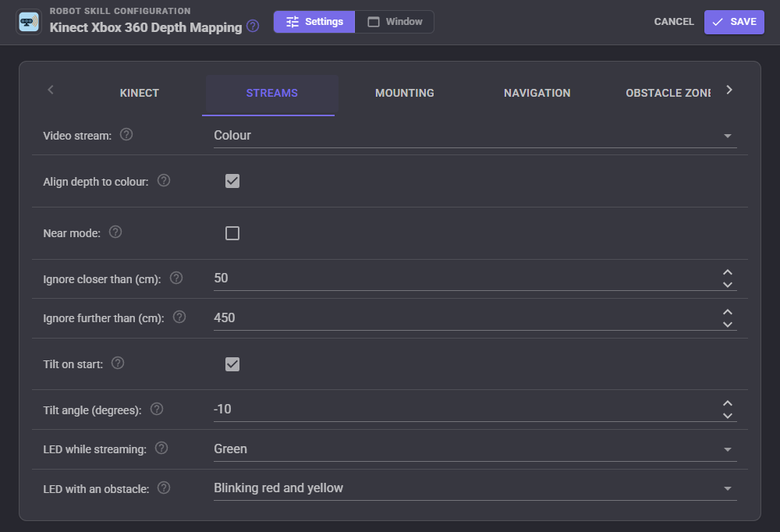The image size is (780, 532).
Task: Switch to the Kinect tab
Action: 140,93
